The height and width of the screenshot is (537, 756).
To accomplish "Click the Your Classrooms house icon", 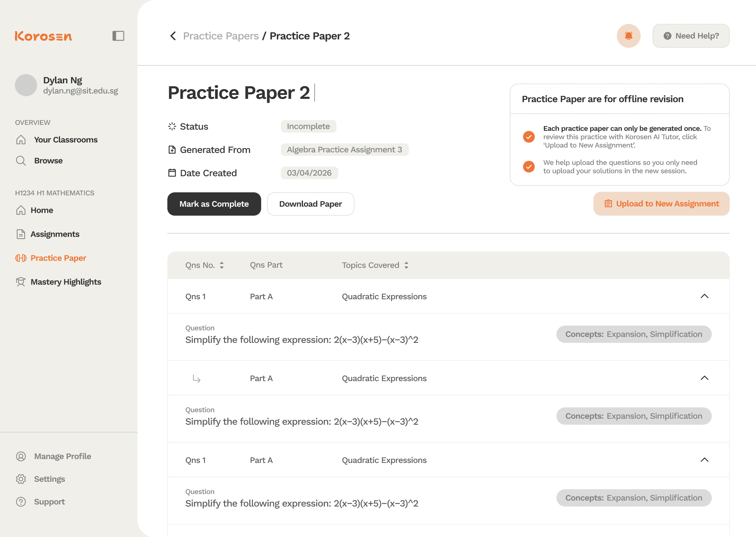I will click(21, 139).
